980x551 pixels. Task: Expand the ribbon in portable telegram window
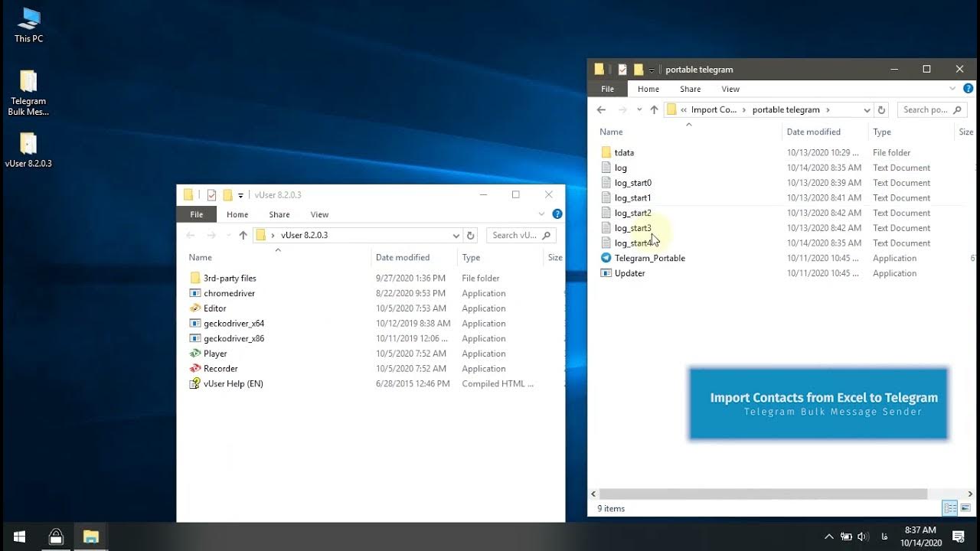click(x=953, y=89)
